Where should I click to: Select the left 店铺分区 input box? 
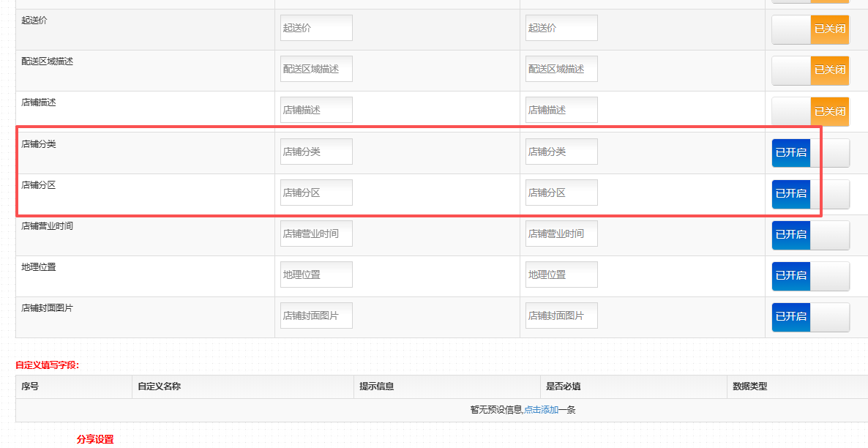point(316,193)
